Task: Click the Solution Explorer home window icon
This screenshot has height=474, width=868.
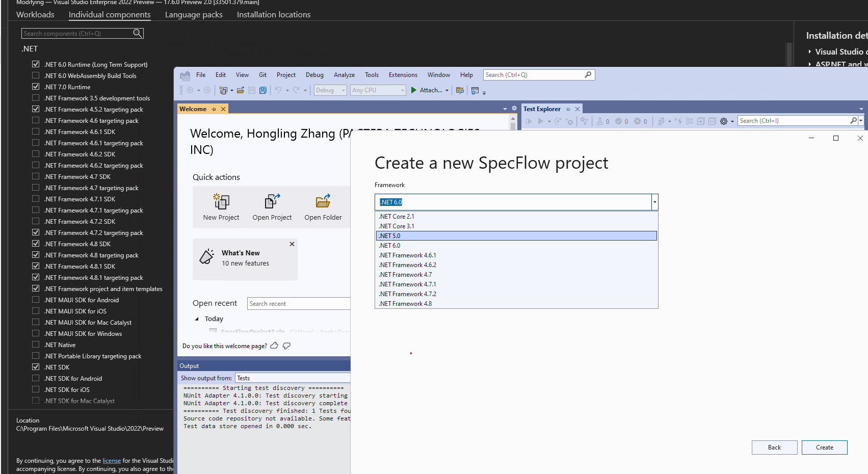Action: 475,90
